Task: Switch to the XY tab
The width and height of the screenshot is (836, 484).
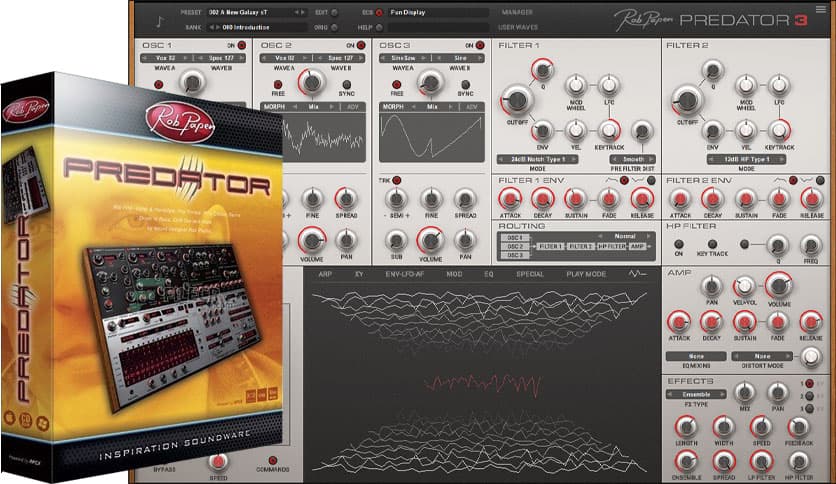Action: pos(359,274)
